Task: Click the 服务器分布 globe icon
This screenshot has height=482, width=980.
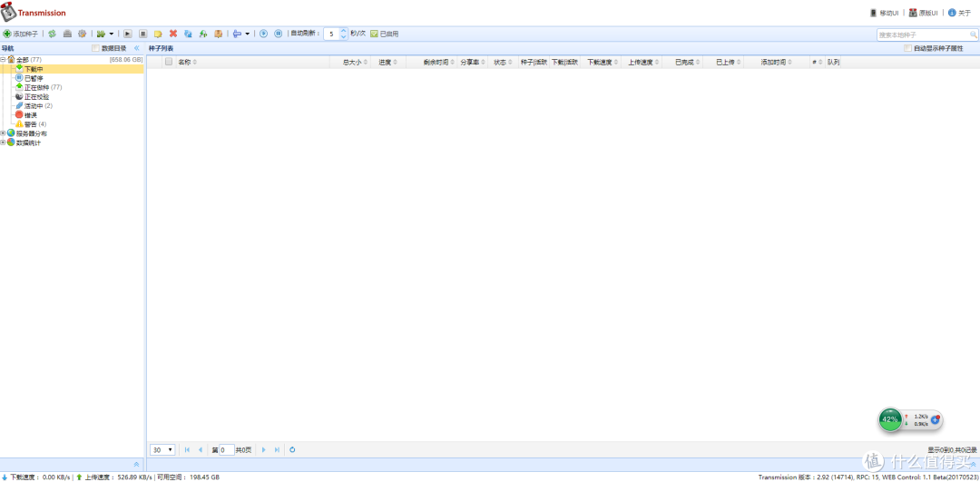Action: tap(11, 133)
